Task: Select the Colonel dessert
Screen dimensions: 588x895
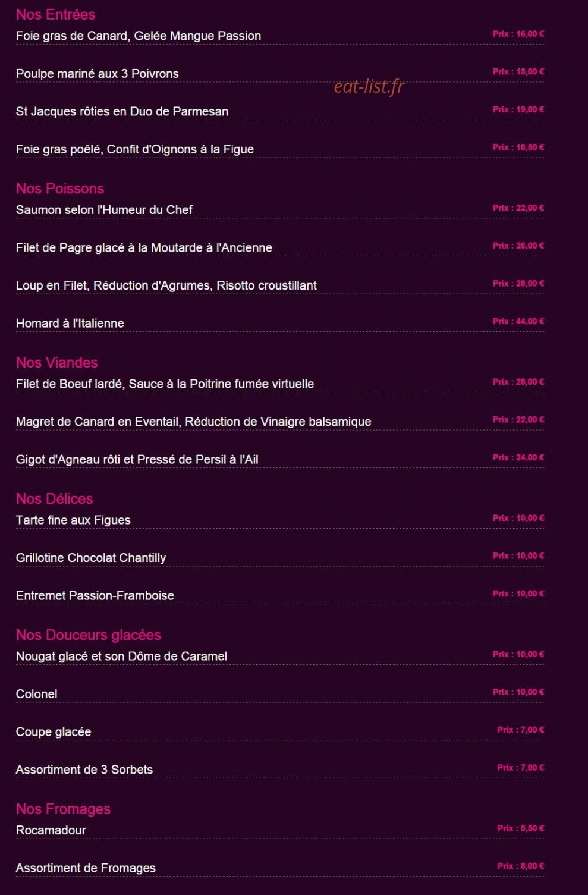Action: 37,694
